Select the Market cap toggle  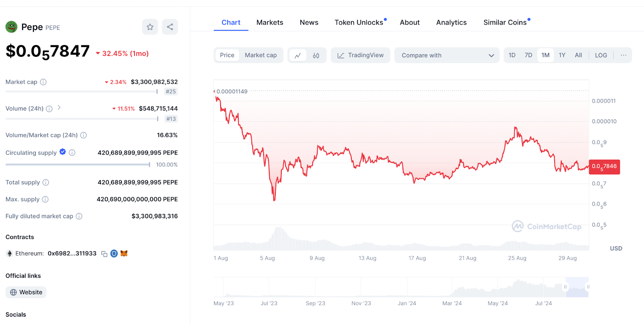[x=261, y=55]
